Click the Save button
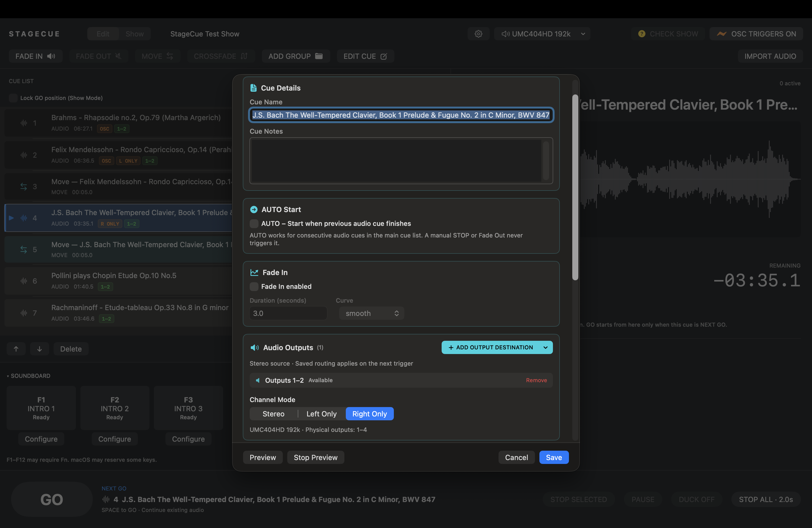The height and width of the screenshot is (528, 812). point(554,457)
